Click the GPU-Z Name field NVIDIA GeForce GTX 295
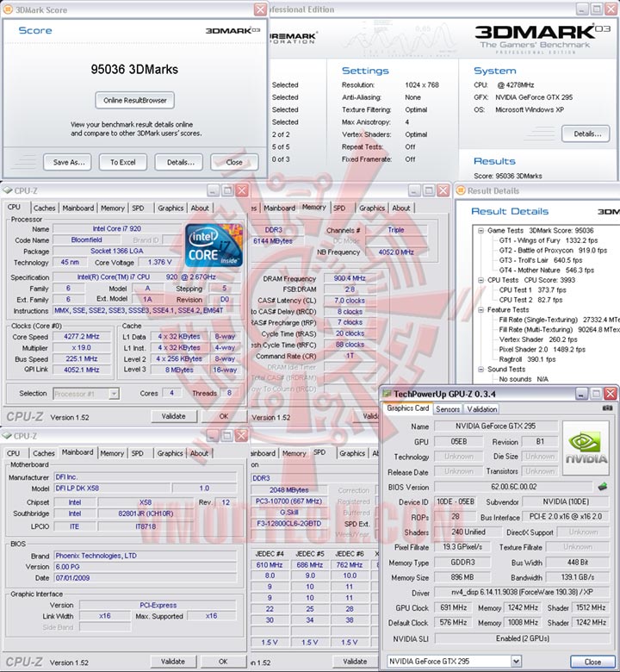The height and width of the screenshot is (672, 620). click(496, 426)
